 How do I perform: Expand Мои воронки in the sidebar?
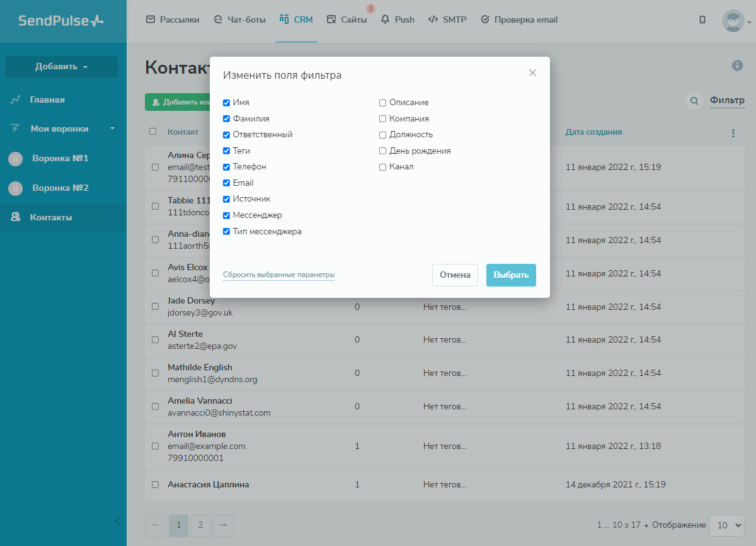tap(63, 128)
